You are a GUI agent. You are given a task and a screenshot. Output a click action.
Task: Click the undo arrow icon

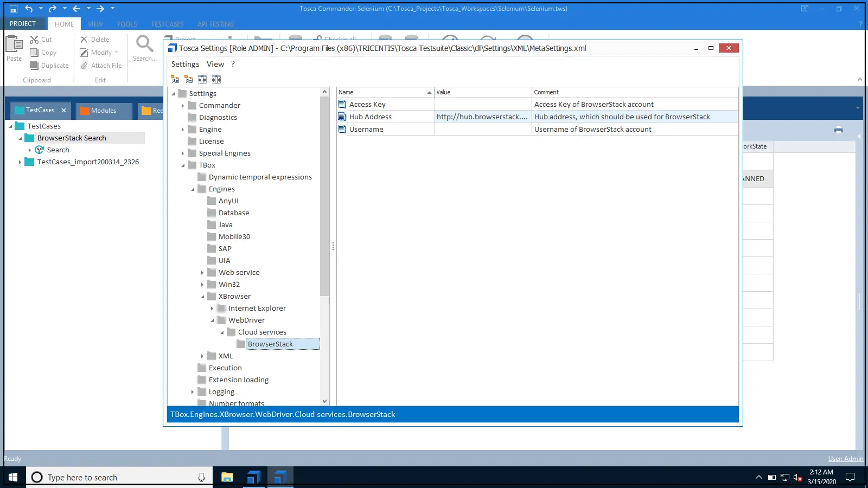pos(29,9)
